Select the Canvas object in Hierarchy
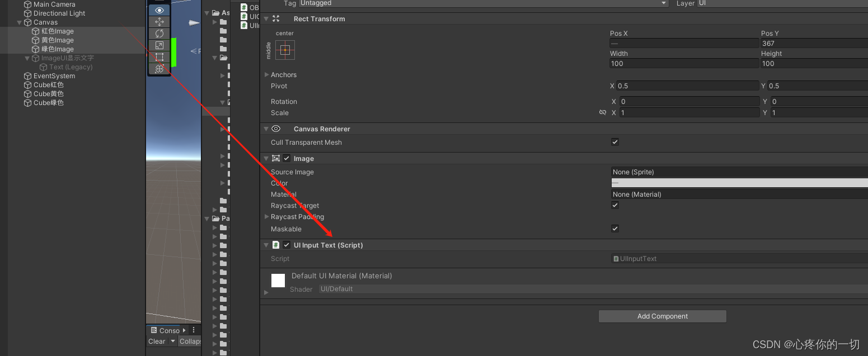Image resolution: width=868 pixels, height=356 pixels. coord(41,22)
